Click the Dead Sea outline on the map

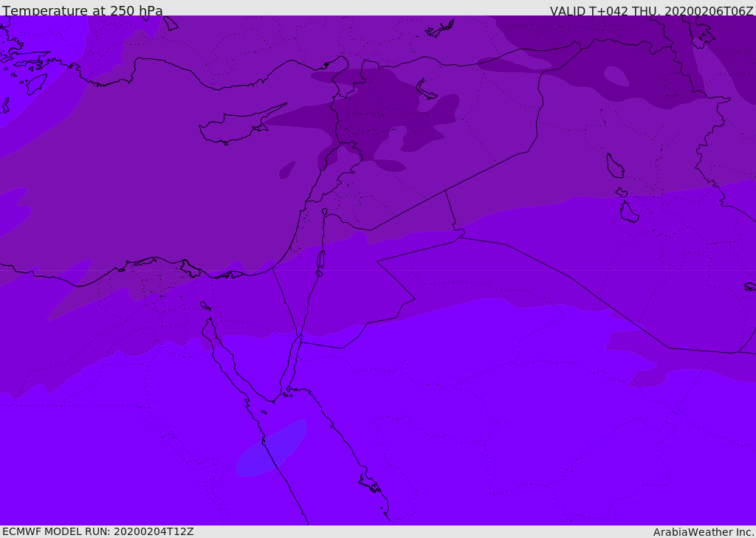click(320, 262)
